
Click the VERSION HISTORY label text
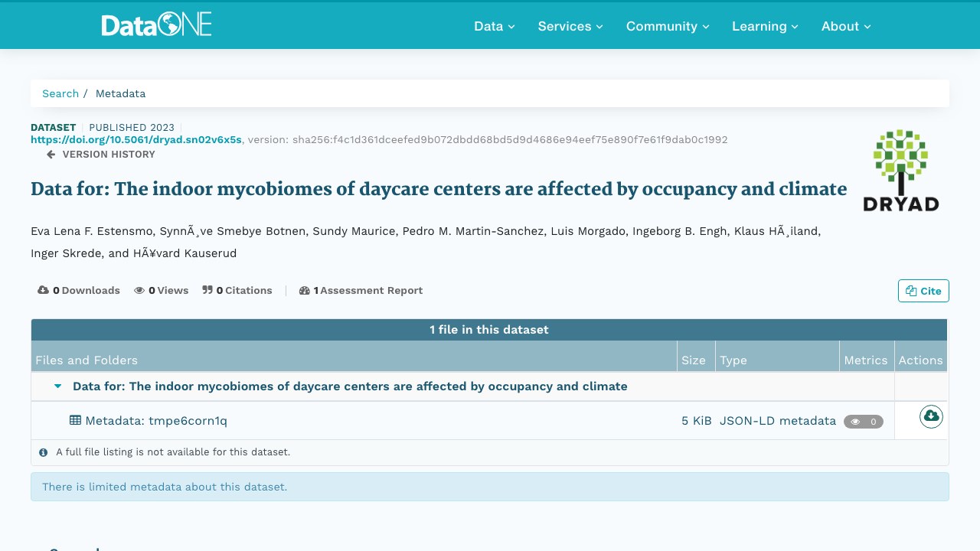click(109, 155)
